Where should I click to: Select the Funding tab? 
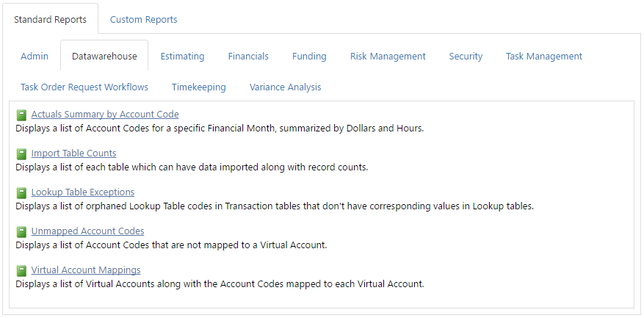(x=309, y=57)
